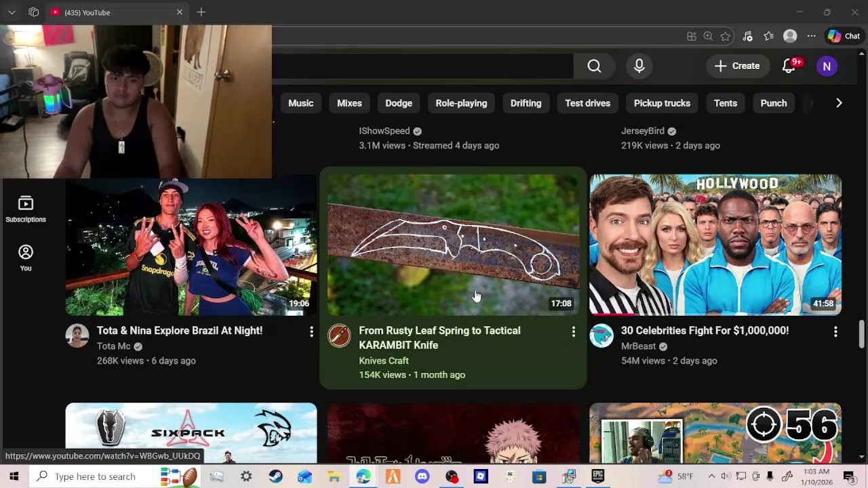
Task: Open the JerseyBird channel link
Action: click(643, 131)
